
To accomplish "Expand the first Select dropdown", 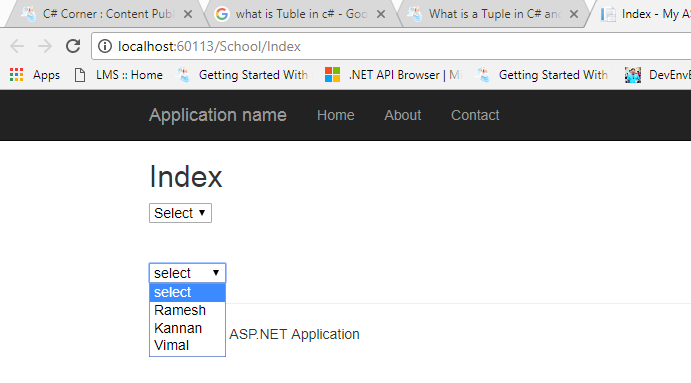I will point(180,213).
